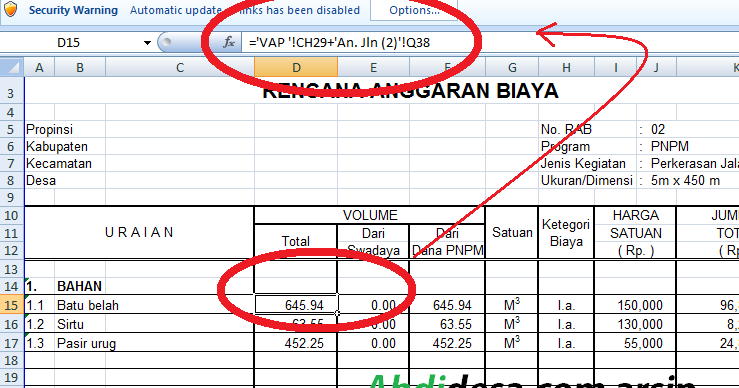Click cell D15 containing 645.94
Viewport: 739px width, 388px height.
296,305
